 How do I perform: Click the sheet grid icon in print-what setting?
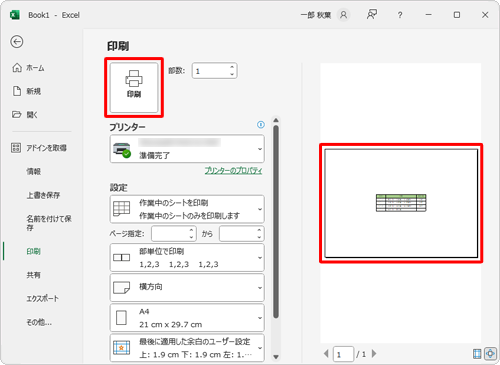pyautogui.click(x=122, y=209)
